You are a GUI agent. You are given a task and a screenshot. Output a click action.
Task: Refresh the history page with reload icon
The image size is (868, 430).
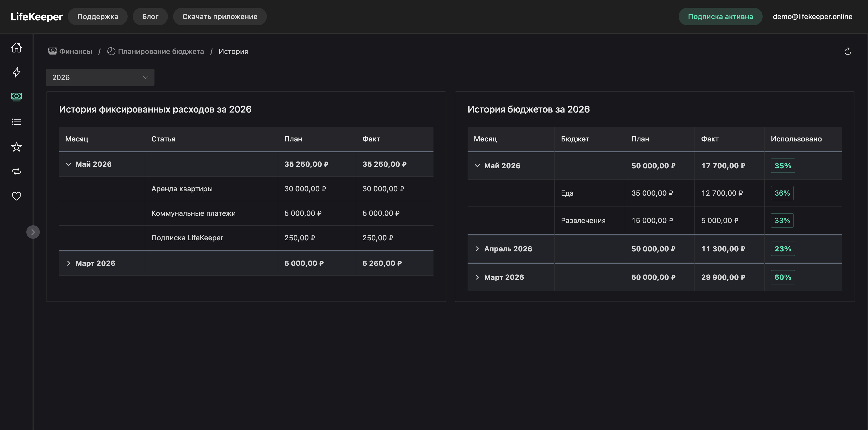[847, 52]
